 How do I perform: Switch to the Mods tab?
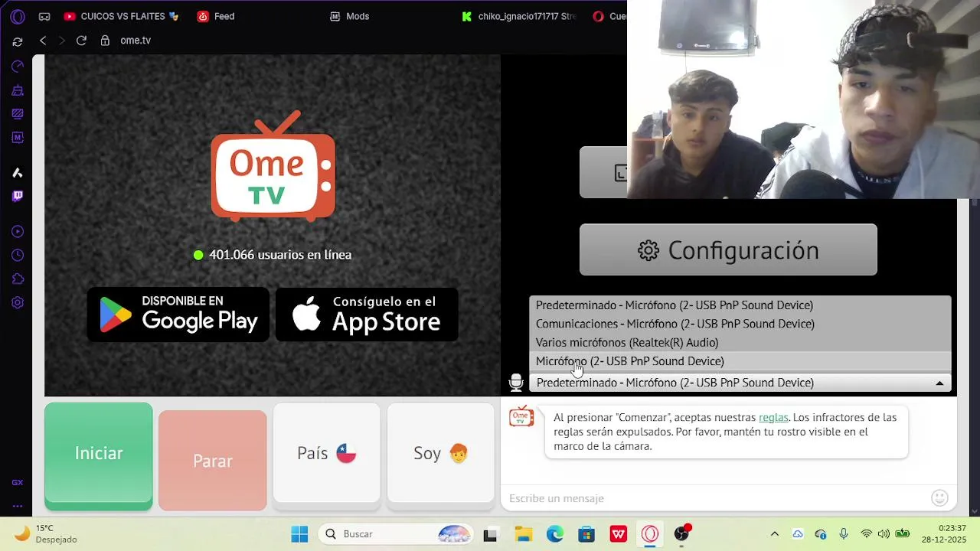click(x=351, y=16)
